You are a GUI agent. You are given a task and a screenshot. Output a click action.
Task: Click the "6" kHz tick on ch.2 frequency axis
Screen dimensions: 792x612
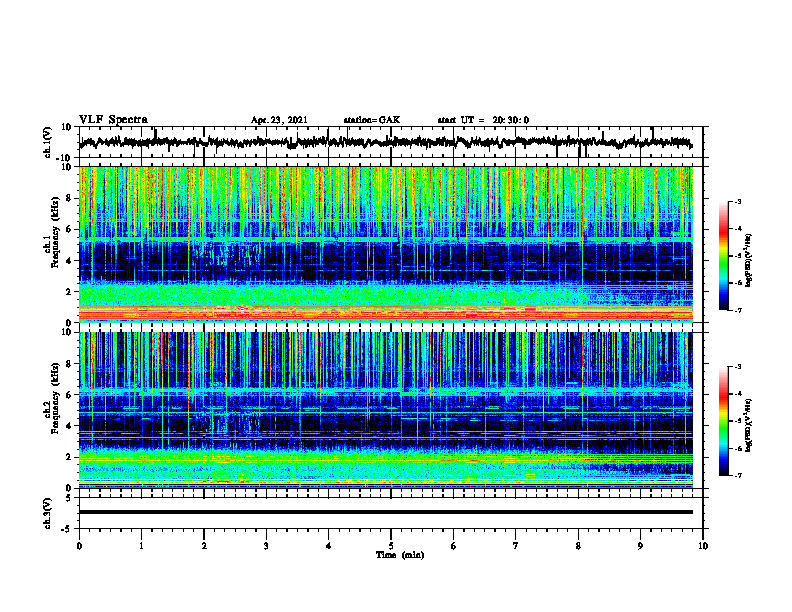[x=69, y=395]
